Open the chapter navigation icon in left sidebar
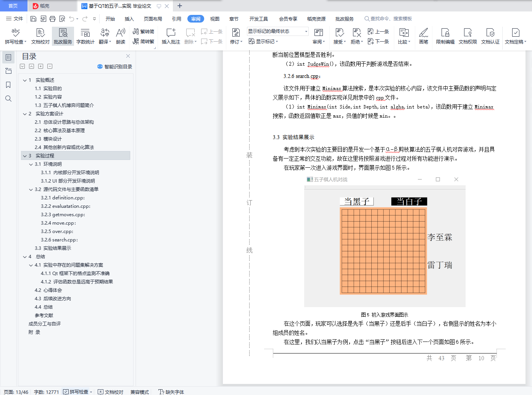Viewport: 532px width, 395px height. pyautogui.click(x=8, y=71)
